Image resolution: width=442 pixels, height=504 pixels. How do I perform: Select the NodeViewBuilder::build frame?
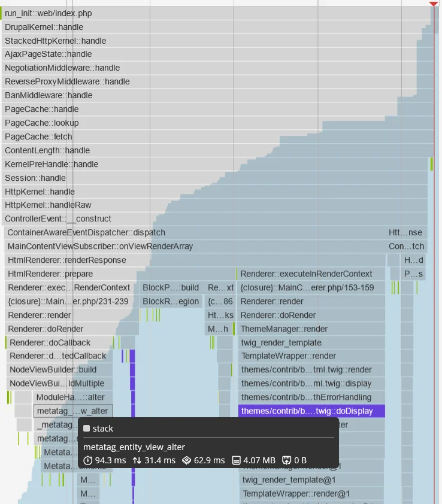point(59,370)
